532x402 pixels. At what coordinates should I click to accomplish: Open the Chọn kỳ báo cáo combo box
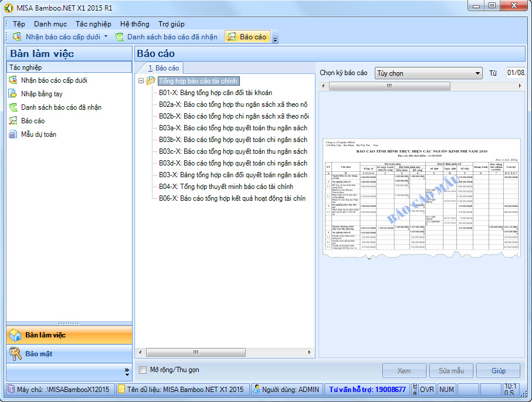[x=429, y=73]
